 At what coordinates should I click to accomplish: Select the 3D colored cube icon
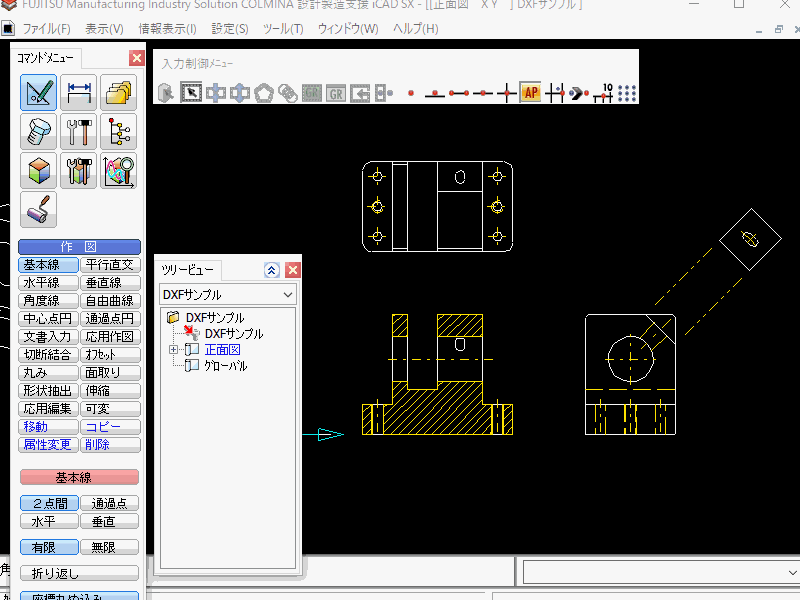pyautogui.click(x=38, y=171)
